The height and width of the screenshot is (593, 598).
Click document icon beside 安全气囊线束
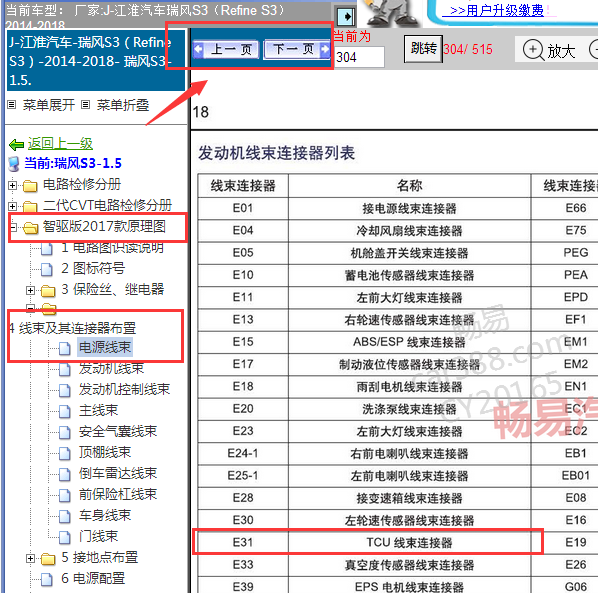point(64,432)
